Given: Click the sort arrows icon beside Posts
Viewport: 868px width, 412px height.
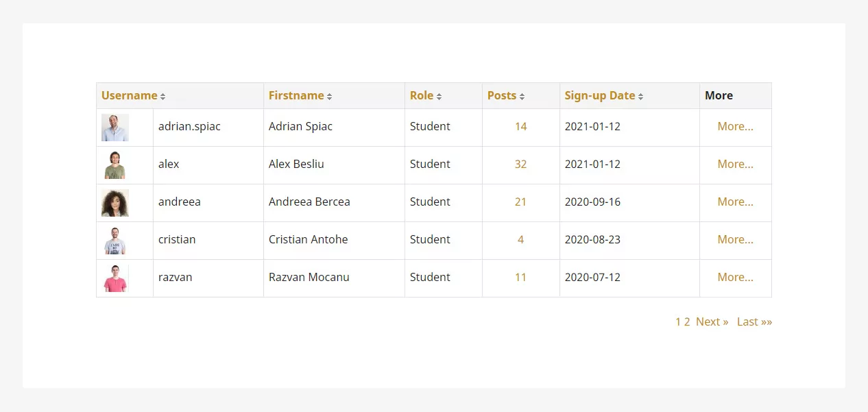Looking at the screenshot, I should click(x=522, y=97).
